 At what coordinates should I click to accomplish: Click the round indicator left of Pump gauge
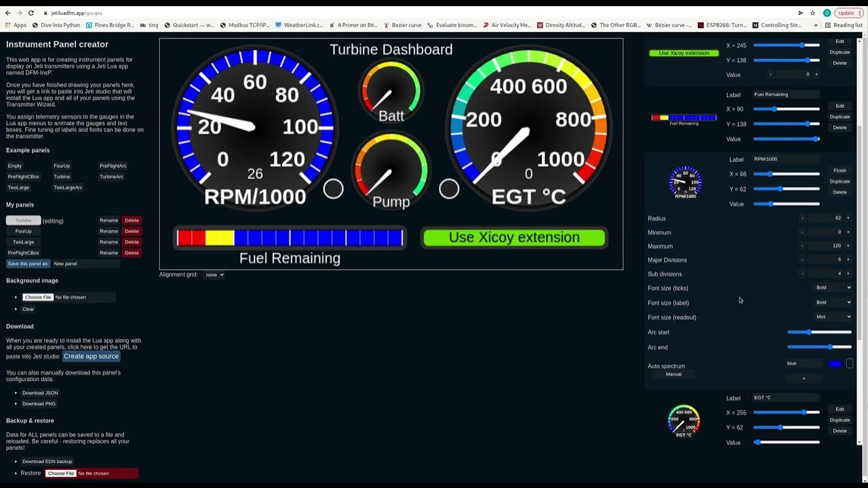(x=333, y=189)
